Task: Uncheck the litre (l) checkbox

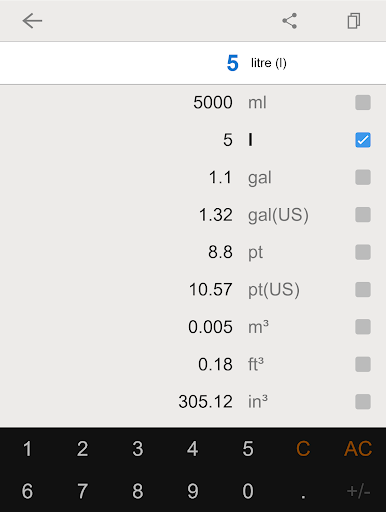Action: [363, 140]
